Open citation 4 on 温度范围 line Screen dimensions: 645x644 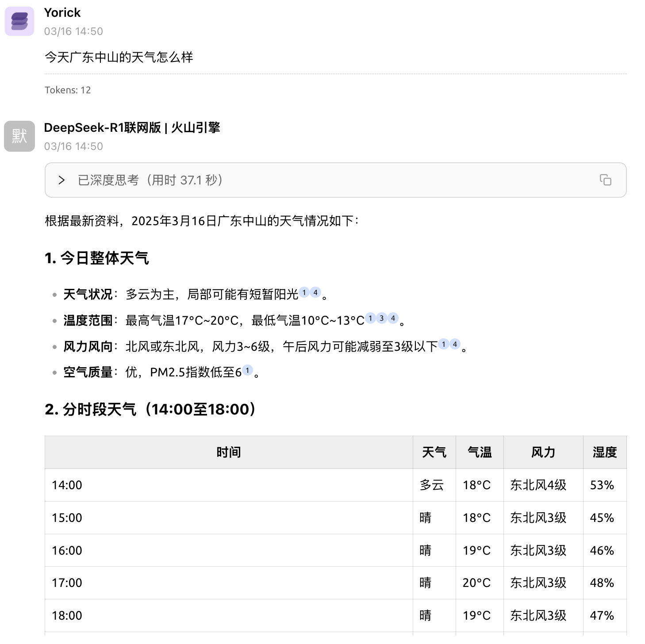[x=393, y=318]
